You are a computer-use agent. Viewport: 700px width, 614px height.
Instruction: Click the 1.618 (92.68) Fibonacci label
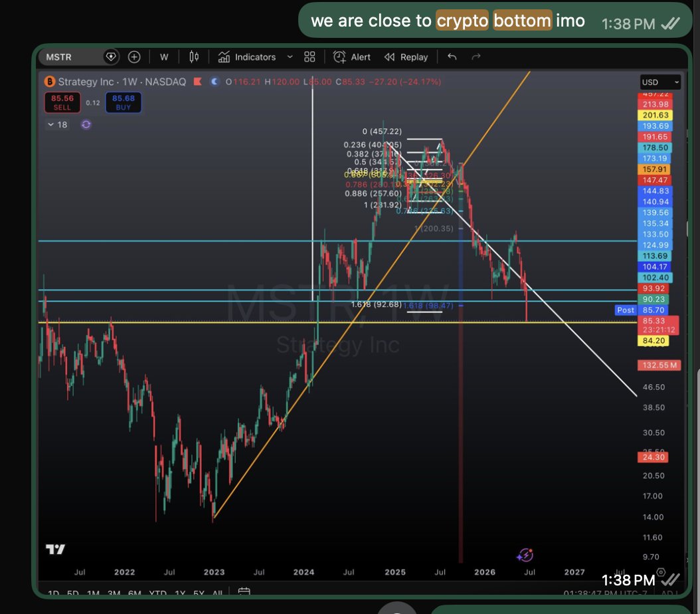[x=377, y=304]
